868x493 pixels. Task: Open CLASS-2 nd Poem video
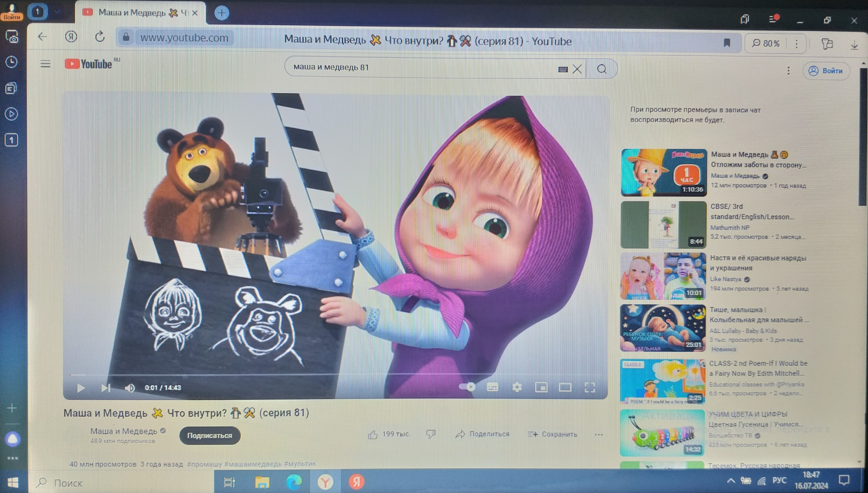[x=662, y=381]
